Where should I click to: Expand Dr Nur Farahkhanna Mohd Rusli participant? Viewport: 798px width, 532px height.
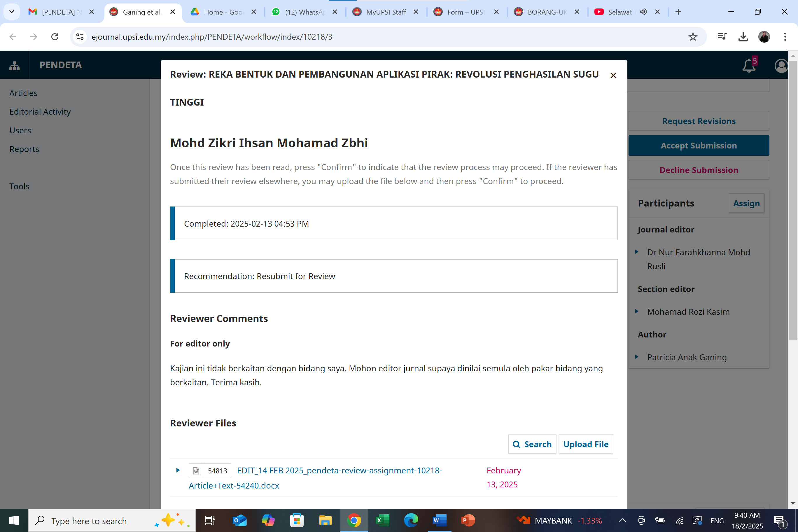click(636, 252)
